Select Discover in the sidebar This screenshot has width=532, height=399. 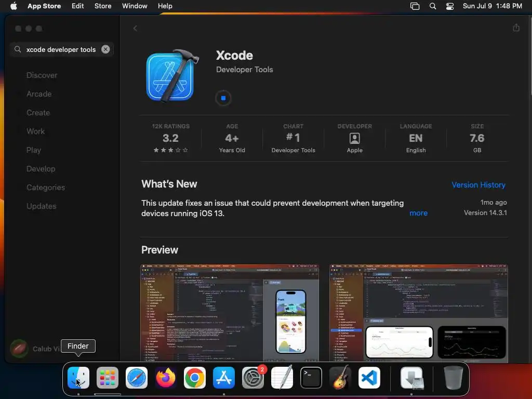(x=42, y=75)
